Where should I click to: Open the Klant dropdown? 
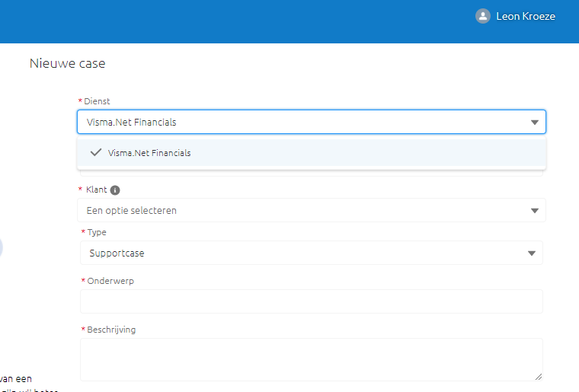pyautogui.click(x=312, y=210)
